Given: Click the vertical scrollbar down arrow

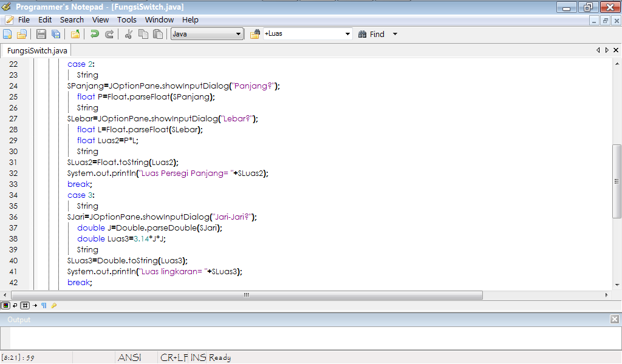Looking at the screenshot, I should click(617, 285).
